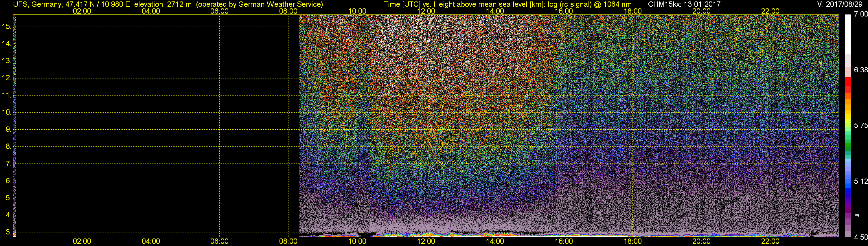Click the '10:00' label on the top time axis
Screen dimensions: 868x246
tap(357, 11)
